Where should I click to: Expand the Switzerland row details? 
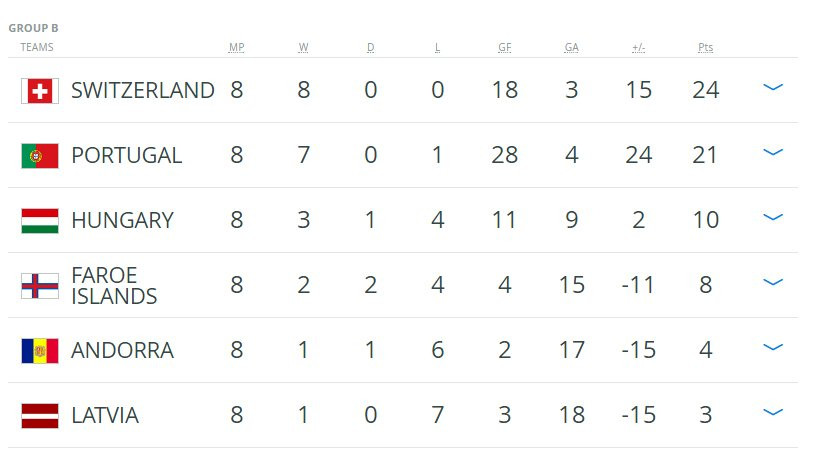click(772, 88)
